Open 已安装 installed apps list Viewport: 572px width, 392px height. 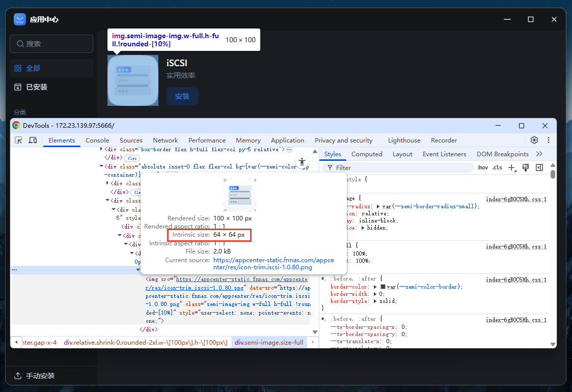pyautogui.click(x=51, y=87)
